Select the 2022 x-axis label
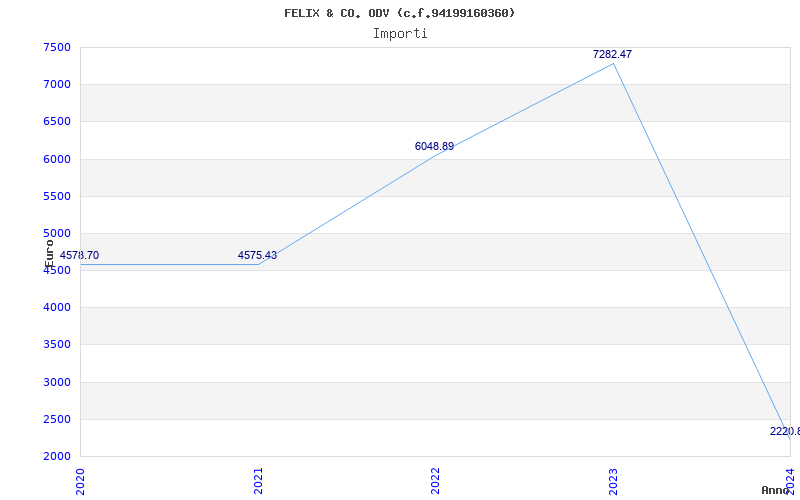 point(436,480)
